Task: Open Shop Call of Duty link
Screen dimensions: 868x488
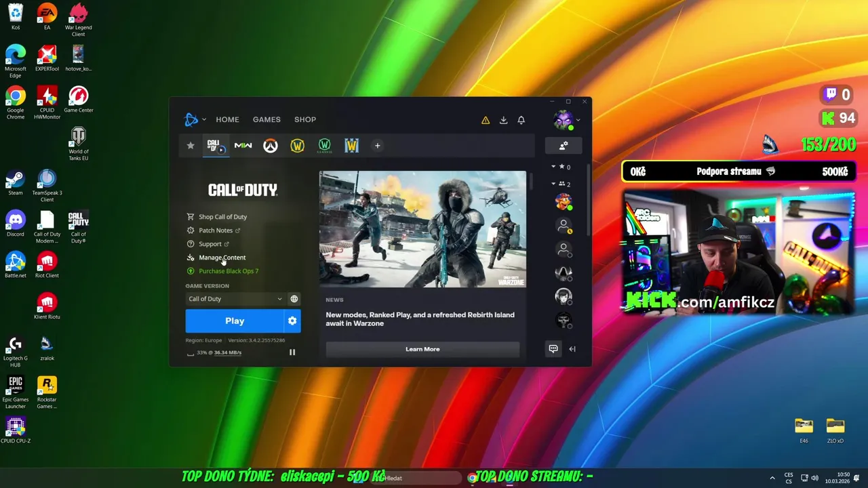Action: click(222, 217)
